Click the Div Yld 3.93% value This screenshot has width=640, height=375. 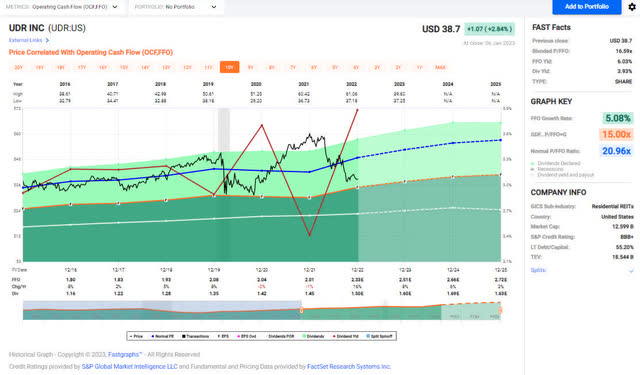(625, 71)
